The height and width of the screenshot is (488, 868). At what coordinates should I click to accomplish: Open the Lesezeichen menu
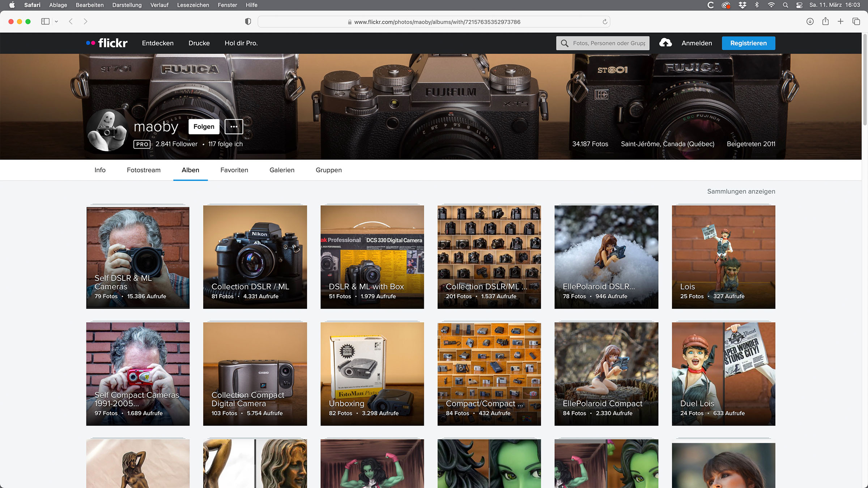coord(193,5)
